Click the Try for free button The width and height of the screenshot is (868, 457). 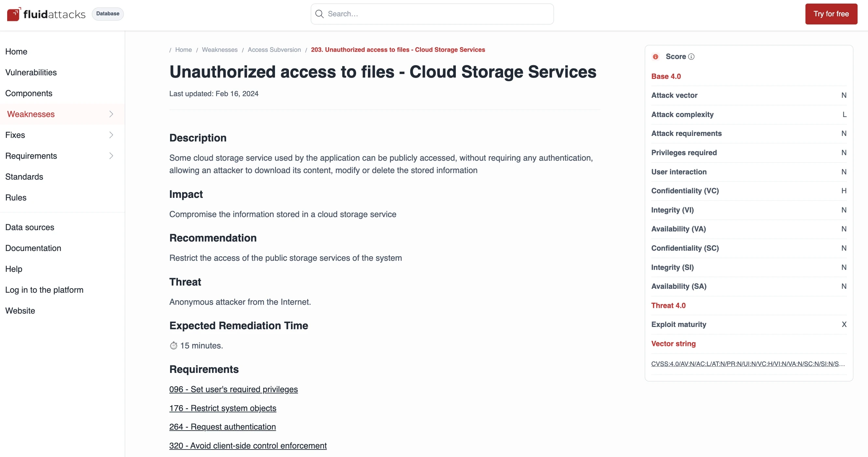[831, 14]
